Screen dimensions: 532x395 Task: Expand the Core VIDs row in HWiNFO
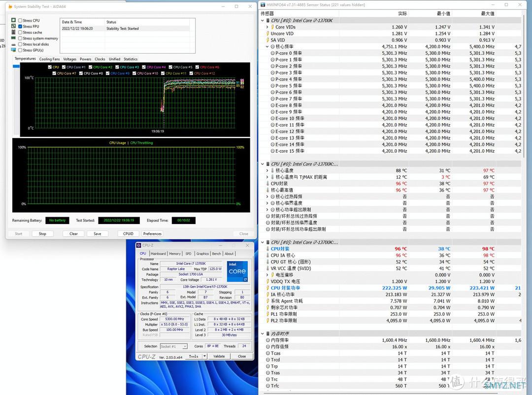267,27
